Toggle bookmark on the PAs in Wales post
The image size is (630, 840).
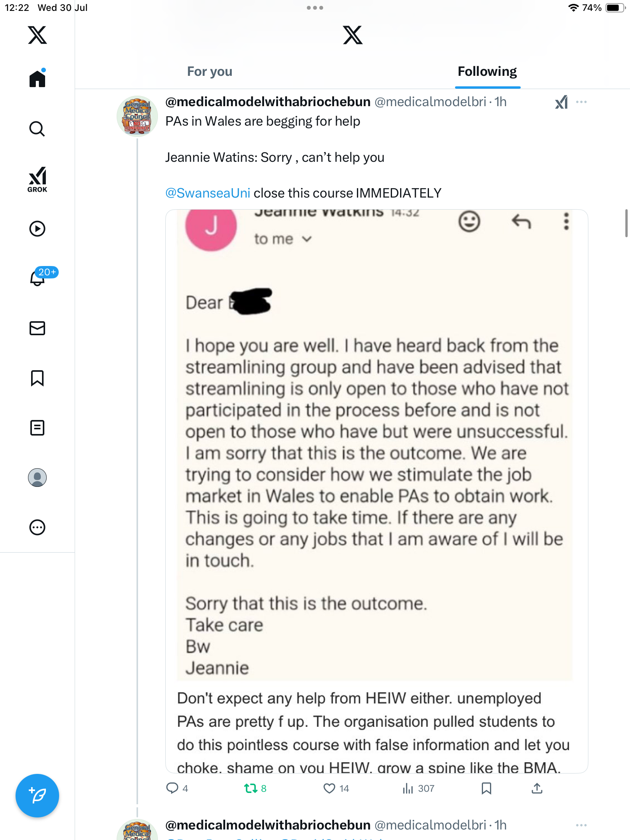pos(486,788)
